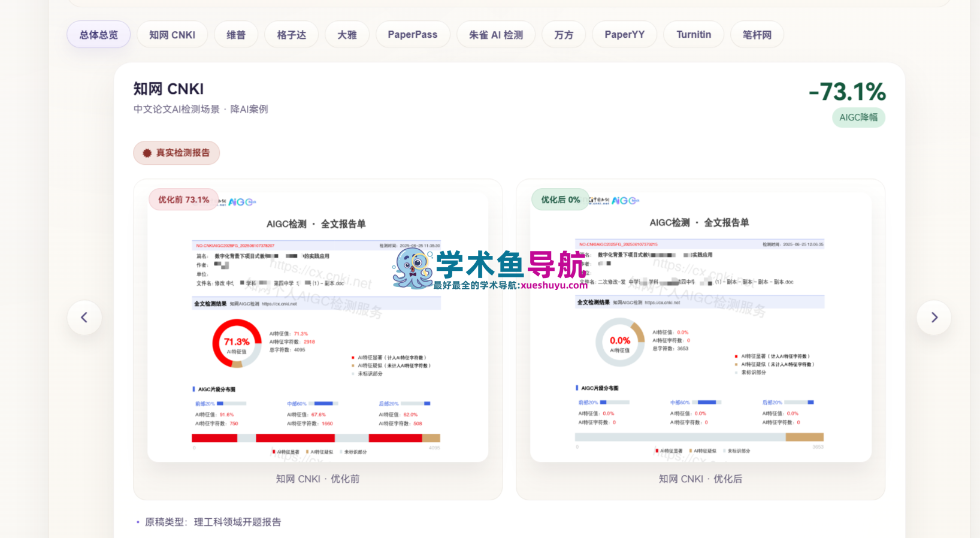Open the 维普 tab
This screenshot has width=980, height=538.
click(236, 35)
